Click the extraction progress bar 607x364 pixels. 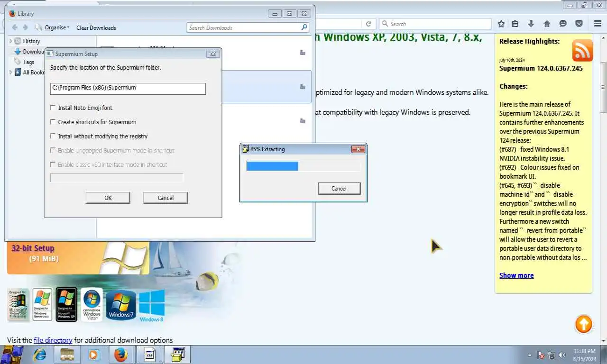pyautogui.click(x=303, y=166)
